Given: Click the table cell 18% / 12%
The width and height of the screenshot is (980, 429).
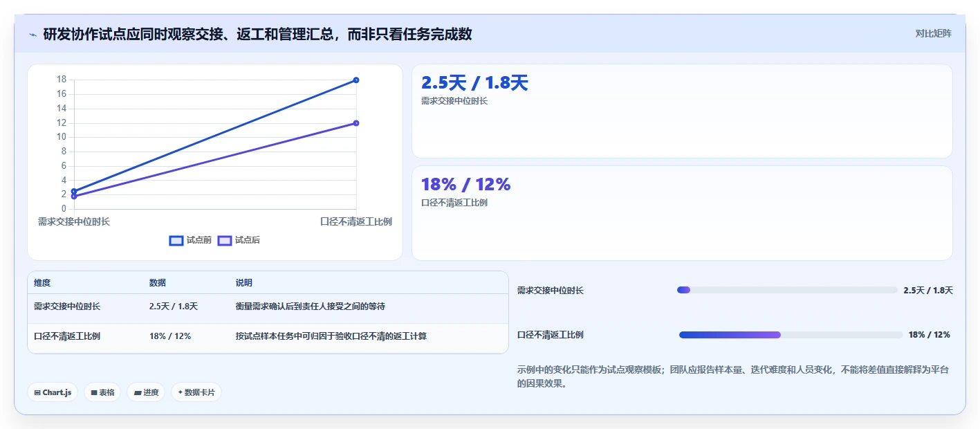Looking at the screenshot, I should [170, 336].
